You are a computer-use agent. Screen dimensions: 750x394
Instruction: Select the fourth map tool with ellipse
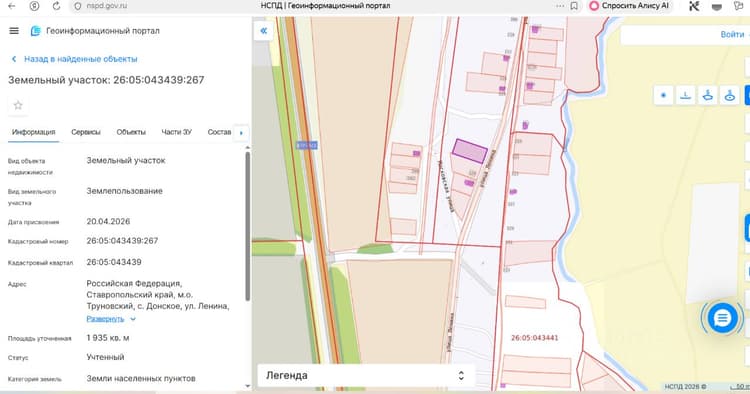(729, 95)
